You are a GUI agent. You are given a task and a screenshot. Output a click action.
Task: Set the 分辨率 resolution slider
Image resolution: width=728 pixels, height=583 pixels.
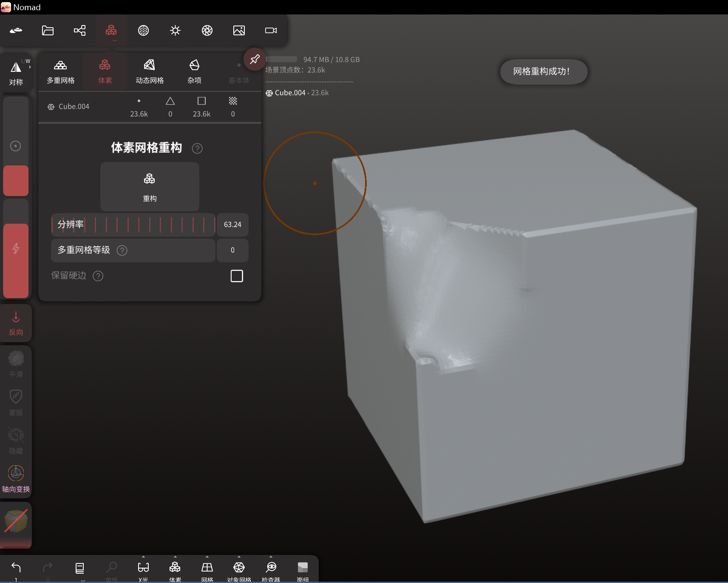(x=133, y=225)
